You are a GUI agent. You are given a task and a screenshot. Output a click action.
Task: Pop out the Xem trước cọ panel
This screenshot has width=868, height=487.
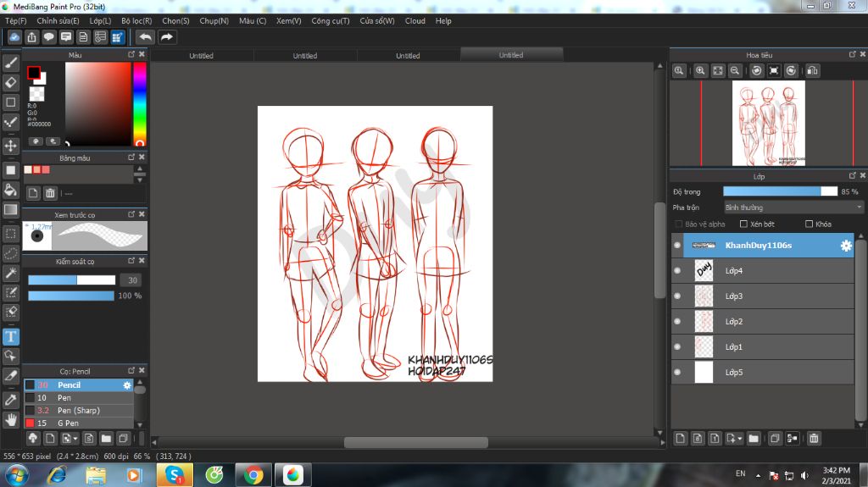click(131, 214)
